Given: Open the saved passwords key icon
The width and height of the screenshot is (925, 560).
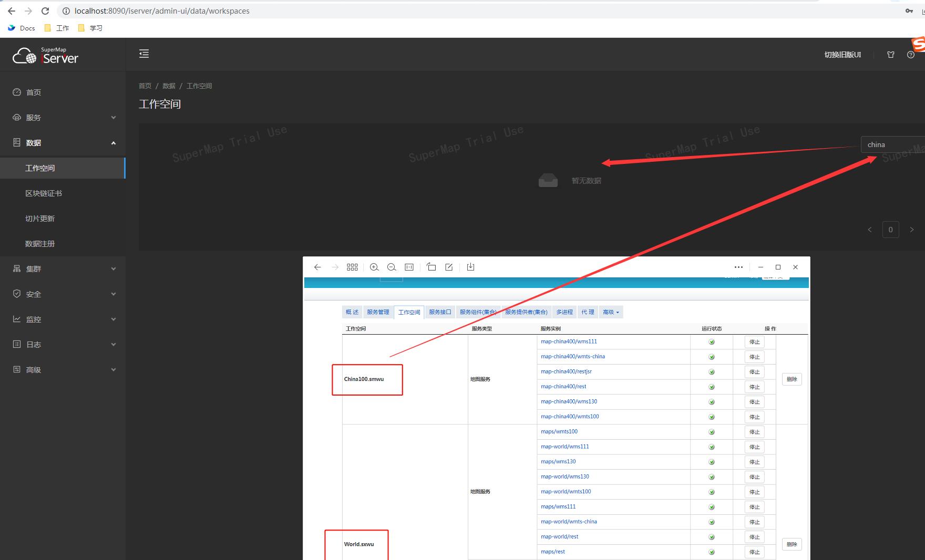Looking at the screenshot, I should coord(909,11).
